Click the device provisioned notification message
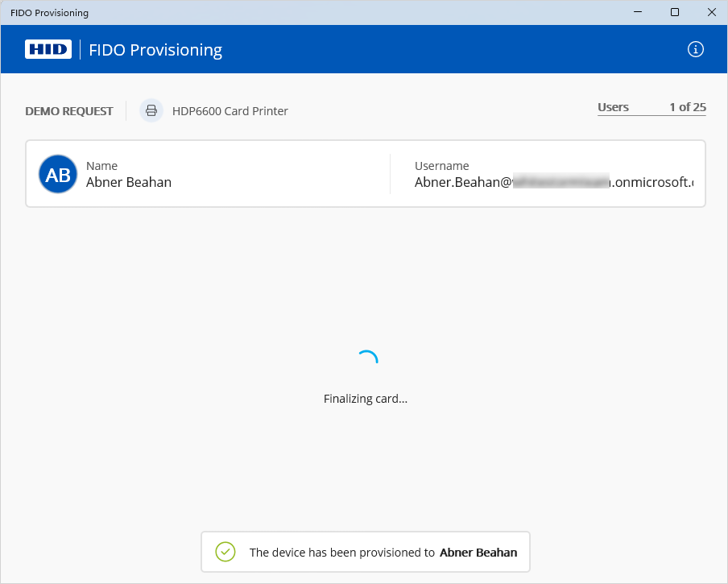 click(x=341, y=553)
